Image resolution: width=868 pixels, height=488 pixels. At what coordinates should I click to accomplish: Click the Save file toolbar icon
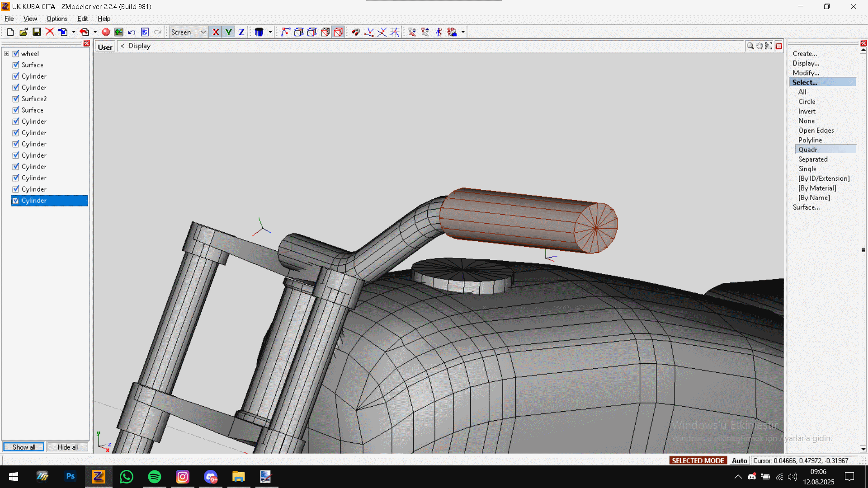pos(37,32)
